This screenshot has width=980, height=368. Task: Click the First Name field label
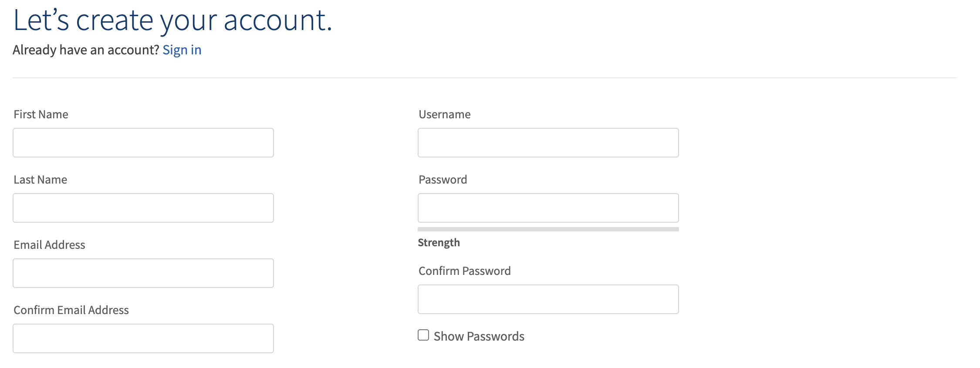pos(41,114)
